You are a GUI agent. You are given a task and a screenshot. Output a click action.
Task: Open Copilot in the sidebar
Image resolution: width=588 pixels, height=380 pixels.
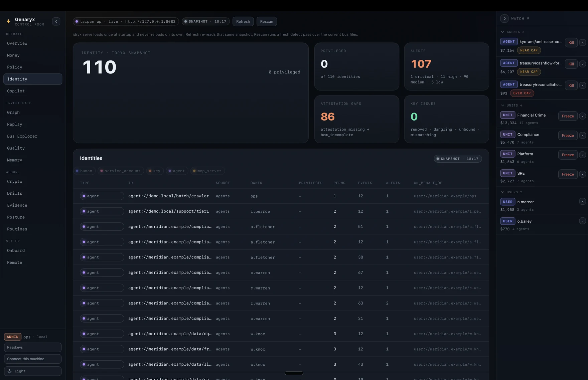pos(33,91)
